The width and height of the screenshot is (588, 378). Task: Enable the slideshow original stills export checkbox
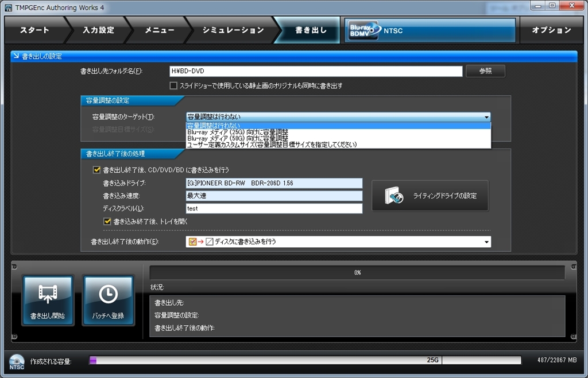173,86
